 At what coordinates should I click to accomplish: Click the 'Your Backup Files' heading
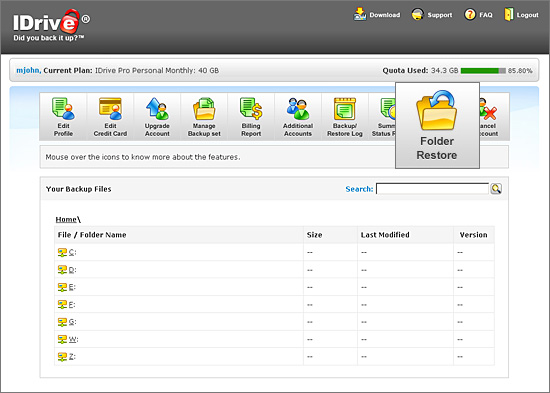(x=79, y=189)
